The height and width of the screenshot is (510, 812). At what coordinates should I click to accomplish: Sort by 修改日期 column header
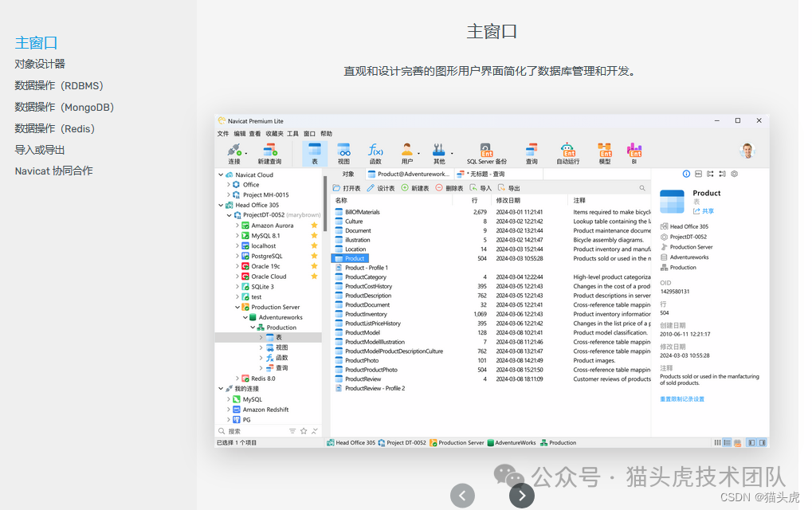(508, 200)
